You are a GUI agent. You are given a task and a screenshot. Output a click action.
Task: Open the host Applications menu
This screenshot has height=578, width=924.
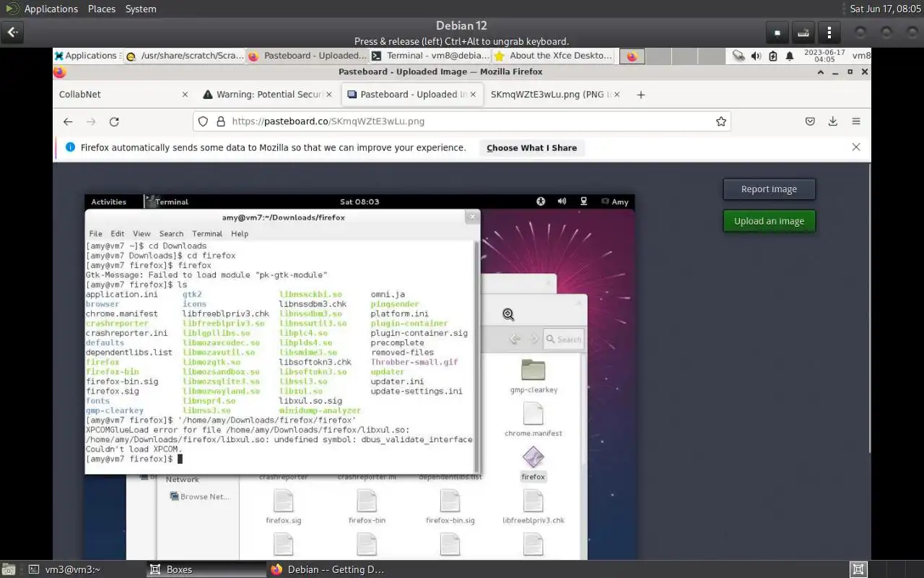[x=43, y=9]
